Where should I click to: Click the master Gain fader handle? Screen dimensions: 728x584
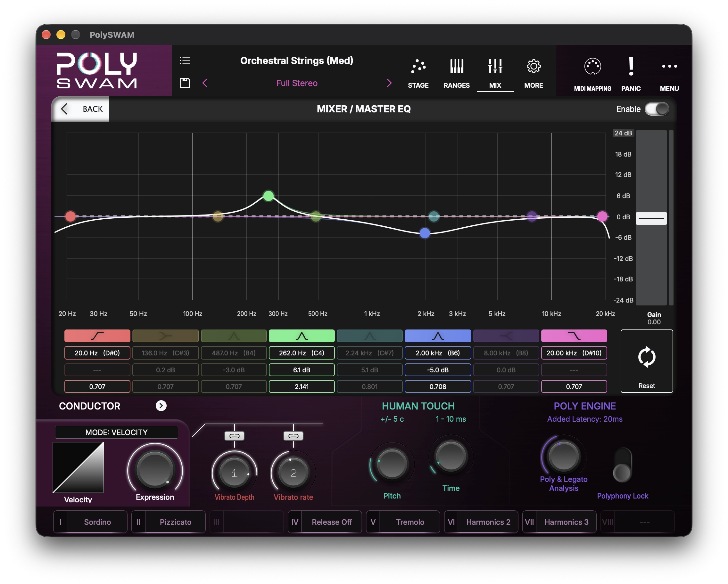tap(651, 218)
